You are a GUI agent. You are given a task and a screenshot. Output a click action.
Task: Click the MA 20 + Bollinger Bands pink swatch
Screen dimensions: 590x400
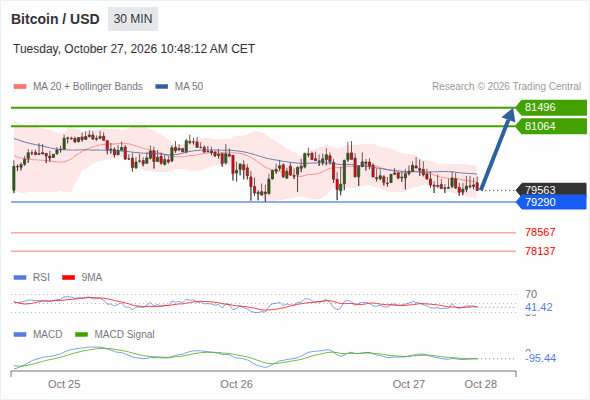pyautogui.click(x=20, y=87)
